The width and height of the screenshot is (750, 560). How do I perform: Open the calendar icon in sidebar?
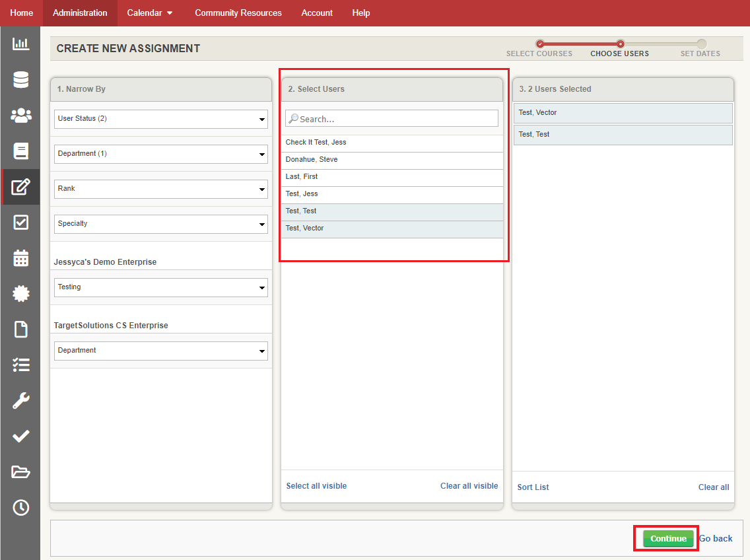click(x=20, y=258)
